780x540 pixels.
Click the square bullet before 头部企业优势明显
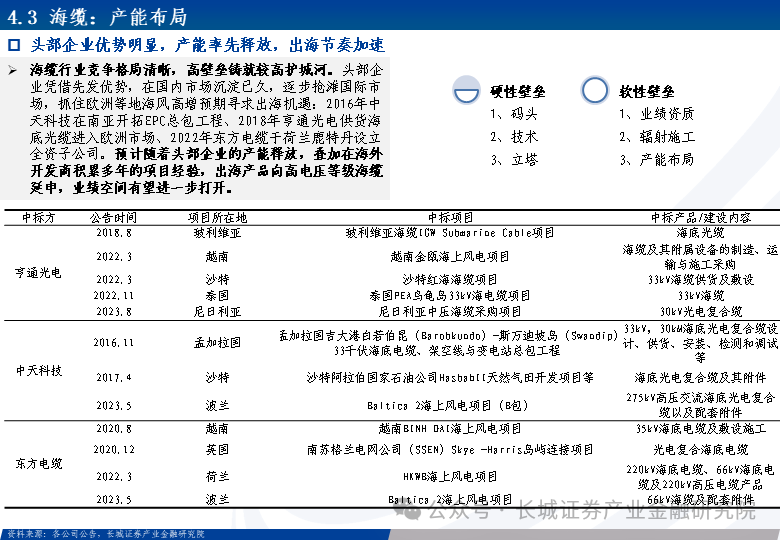(x=14, y=45)
